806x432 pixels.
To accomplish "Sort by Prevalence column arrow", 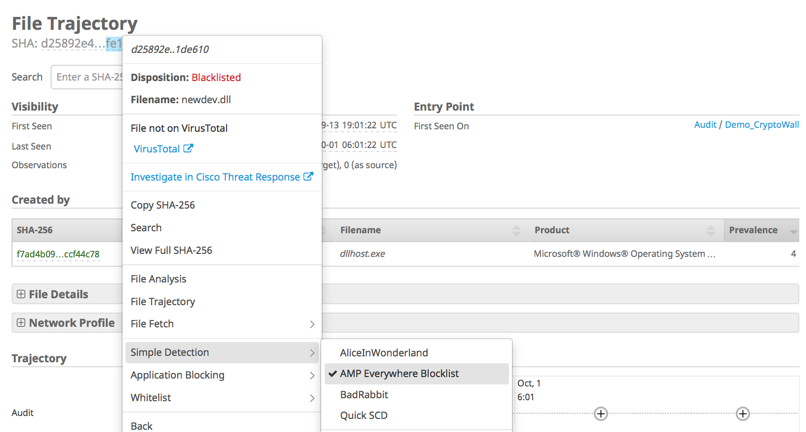I will [793, 231].
